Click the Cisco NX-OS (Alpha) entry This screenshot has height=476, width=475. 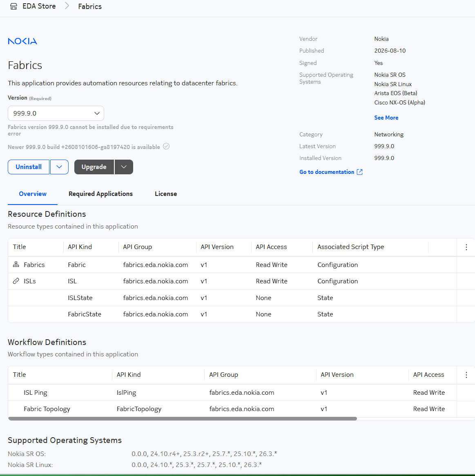pos(400,102)
